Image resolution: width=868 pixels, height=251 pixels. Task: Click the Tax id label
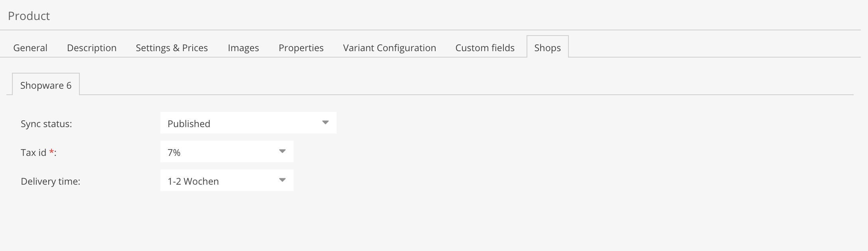tap(34, 153)
